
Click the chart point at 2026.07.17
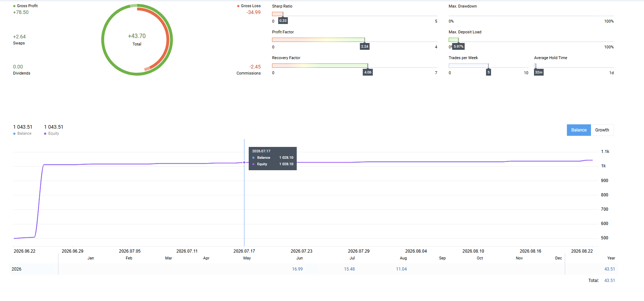pos(244,162)
